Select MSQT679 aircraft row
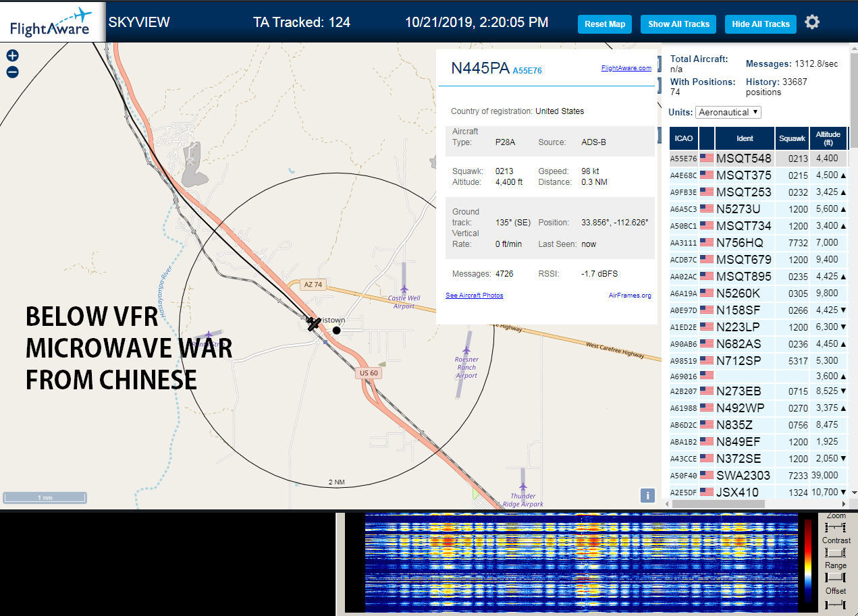The image size is (858, 616). click(x=758, y=260)
